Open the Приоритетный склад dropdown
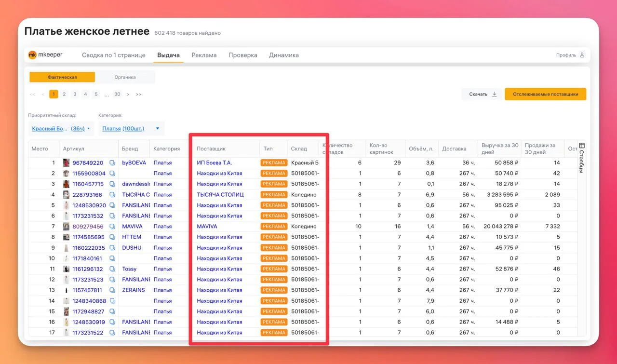The height and width of the screenshot is (364, 617). (x=61, y=129)
